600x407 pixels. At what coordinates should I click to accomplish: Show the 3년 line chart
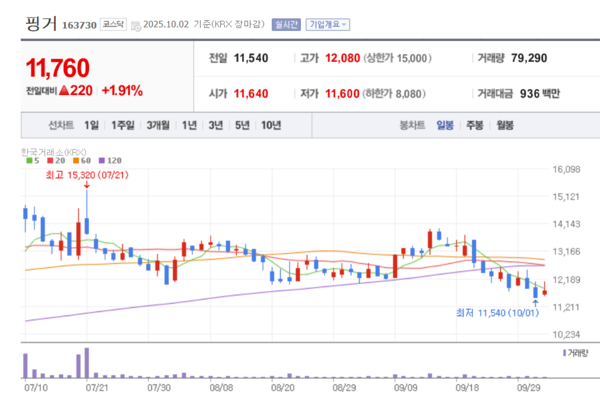pyautogui.click(x=215, y=125)
